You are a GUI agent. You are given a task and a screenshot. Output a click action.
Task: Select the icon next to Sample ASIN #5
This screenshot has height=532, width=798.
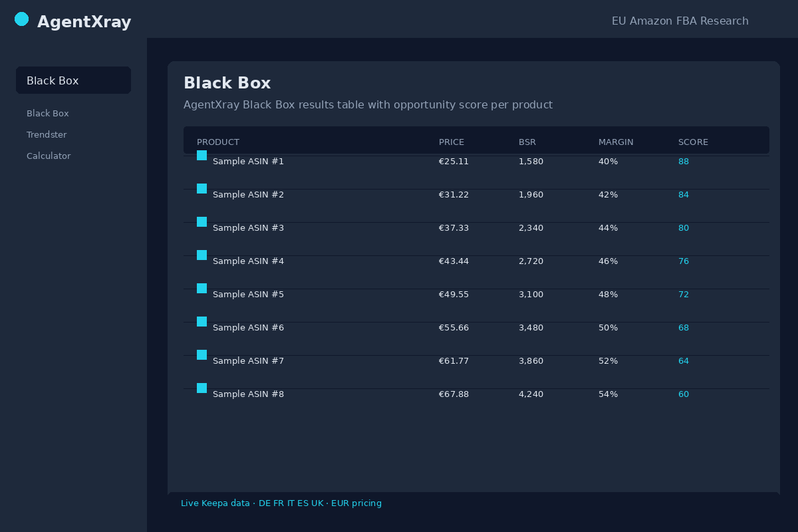pos(201,288)
